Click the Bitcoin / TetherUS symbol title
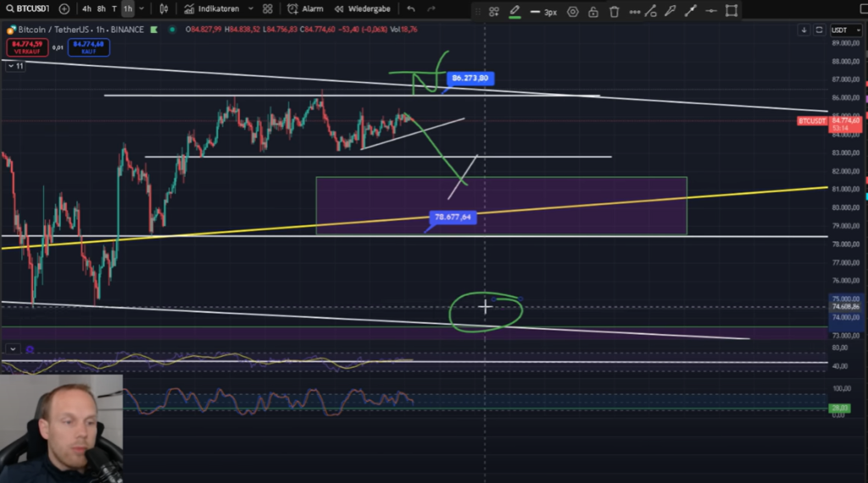The image size is (868, 483). [81, 30]
